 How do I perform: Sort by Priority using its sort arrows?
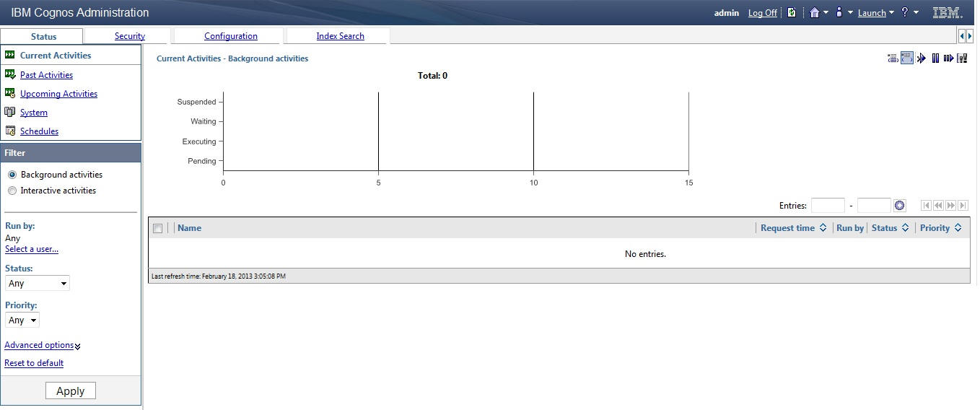pyautogui.click(x=958, y=228)
